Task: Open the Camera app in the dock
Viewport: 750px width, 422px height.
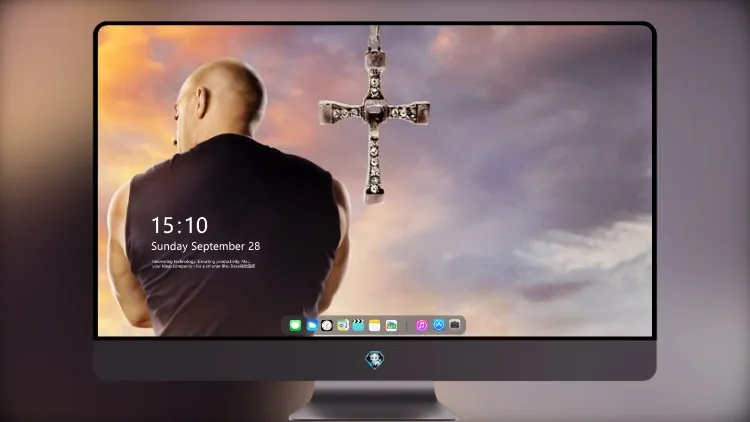Action: (x=455, y=325)
